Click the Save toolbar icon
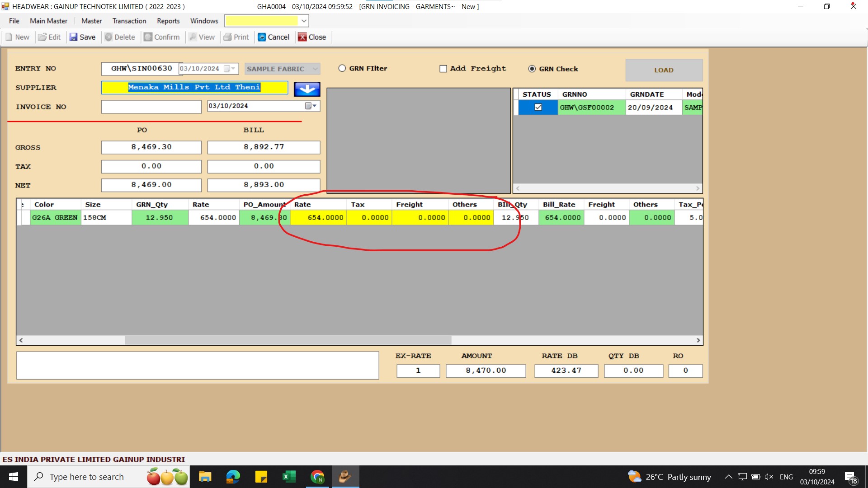The height and width of the screenshot is (488, 868). tap(74, 37)
